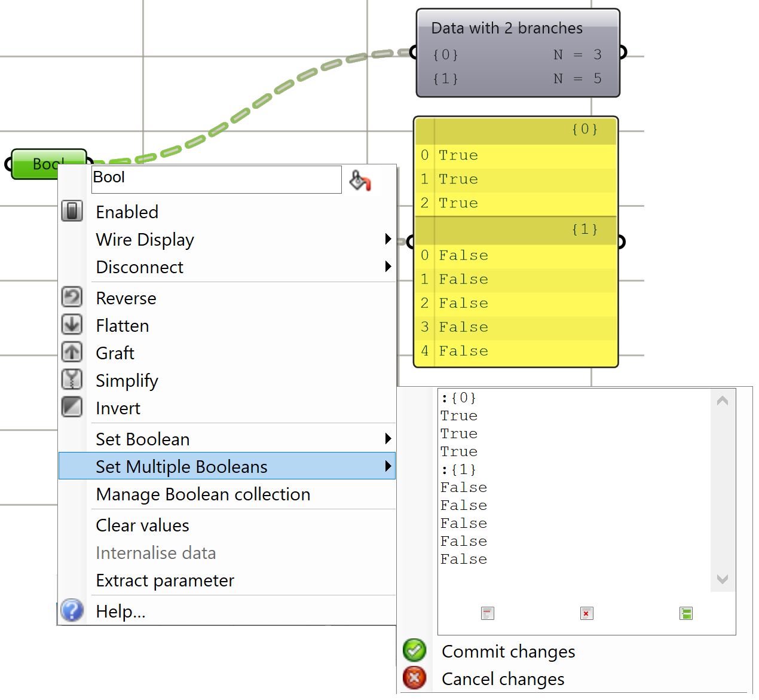Viewport: 759px width, 700px height.
Task: Click the Graft up-arrow icon
Action: coord(72,352)
